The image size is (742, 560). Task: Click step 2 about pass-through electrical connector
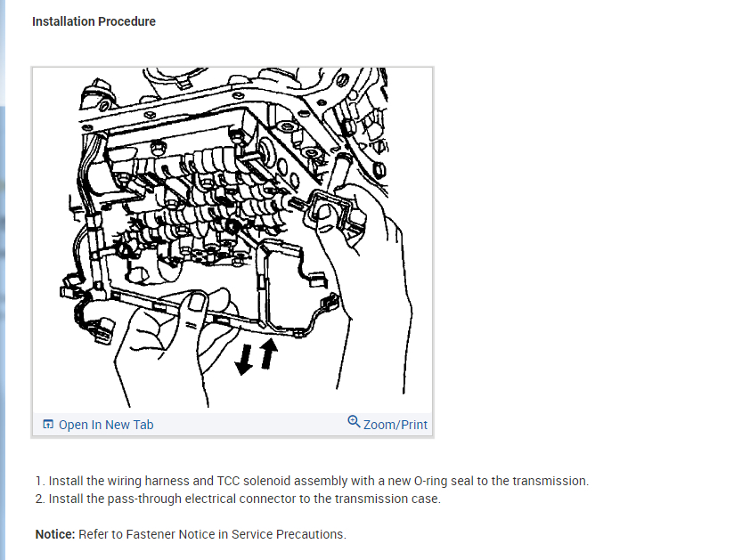[x=238, y=499]
